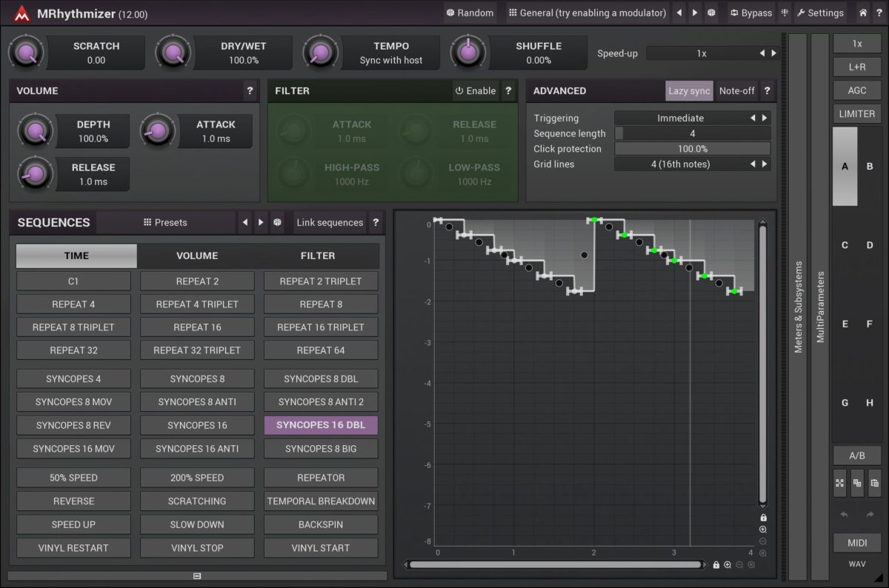Enable the FILTER section
The width and height of the screenshot is (889, 588).
click(x=475, y=91)
